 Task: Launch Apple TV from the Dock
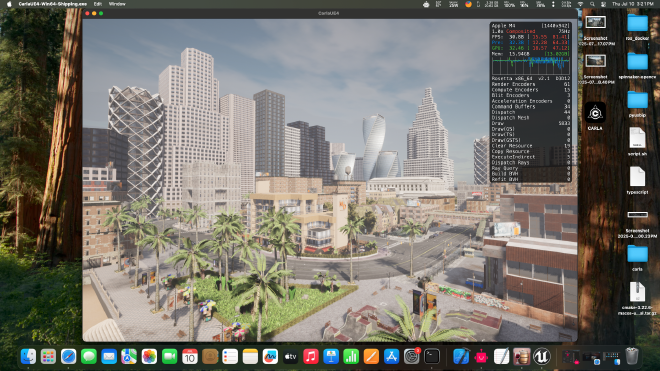(x=290, y=357)
